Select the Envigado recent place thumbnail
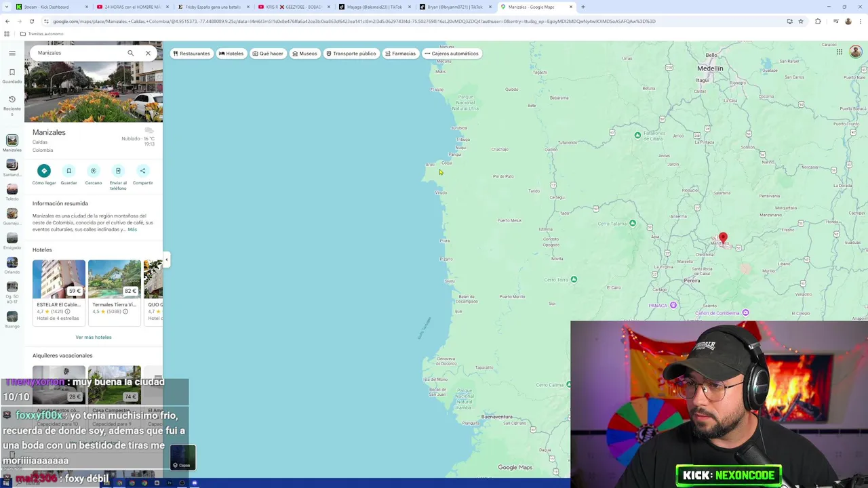Image resolution: width=868 pixels, height=488 pixels. tap(12, 238)
